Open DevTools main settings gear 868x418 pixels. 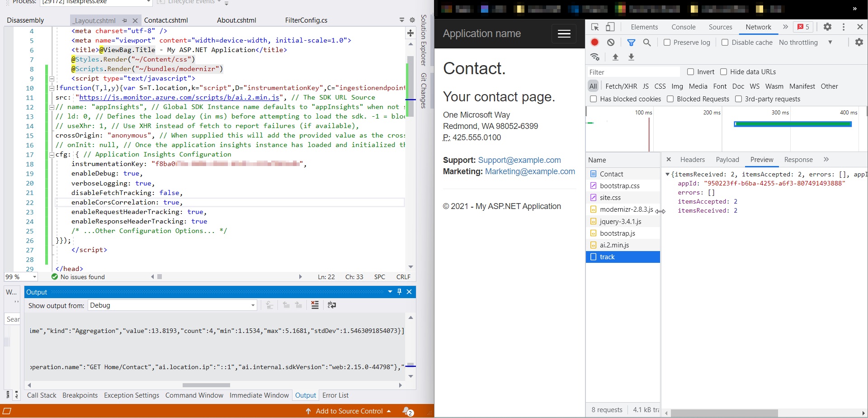(827, 27)
